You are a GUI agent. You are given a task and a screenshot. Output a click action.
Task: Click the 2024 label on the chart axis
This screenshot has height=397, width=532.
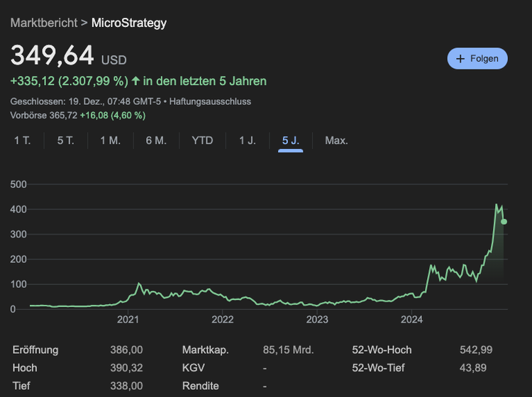[x=411, y=320]
